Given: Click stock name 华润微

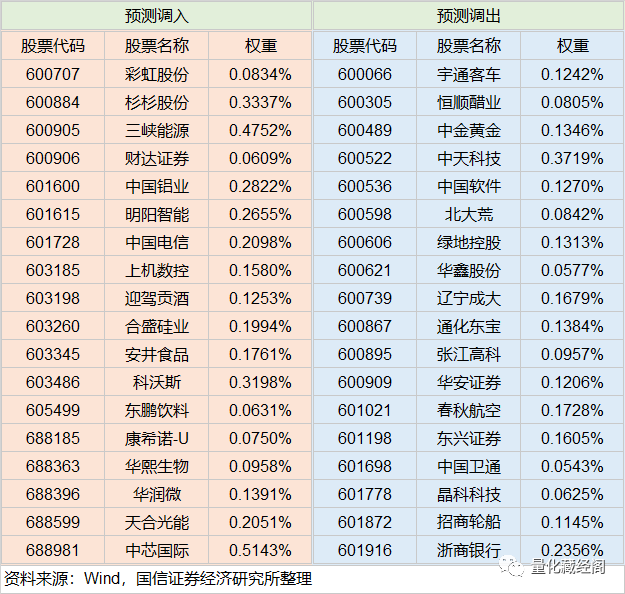Looking at the screenshot, I should (x=157, y=494).
